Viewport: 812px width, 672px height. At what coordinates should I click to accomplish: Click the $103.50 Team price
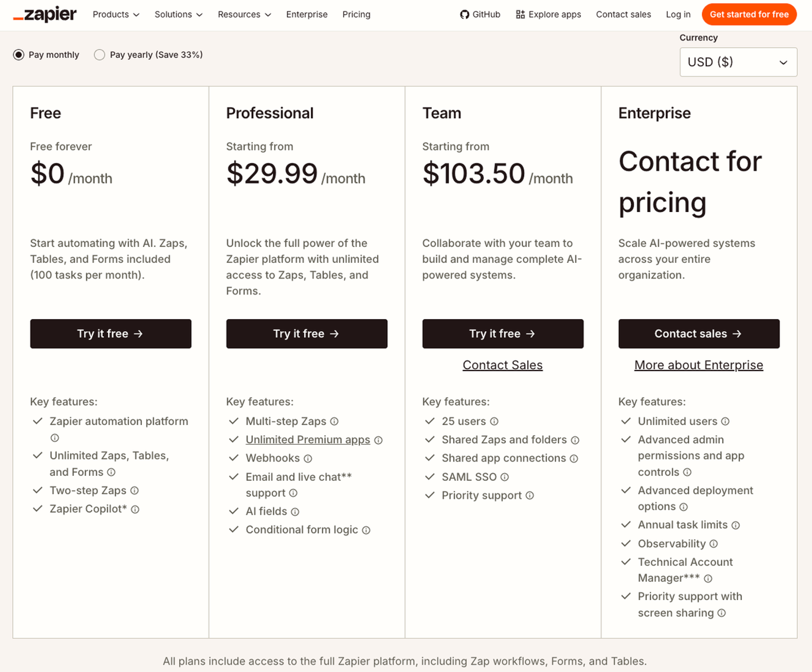point(474,173)
